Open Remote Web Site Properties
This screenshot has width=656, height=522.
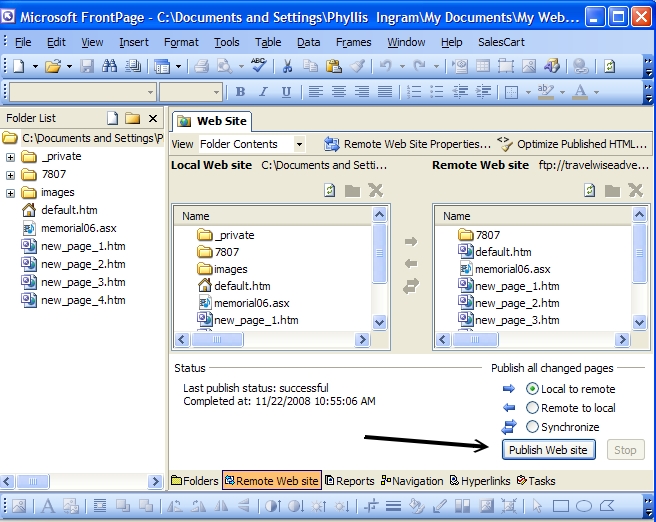[x=407, y=144]
